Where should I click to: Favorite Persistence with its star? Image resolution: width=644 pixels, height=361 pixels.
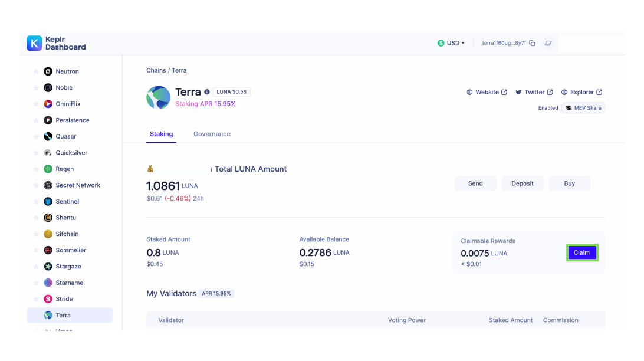[36, 120]
